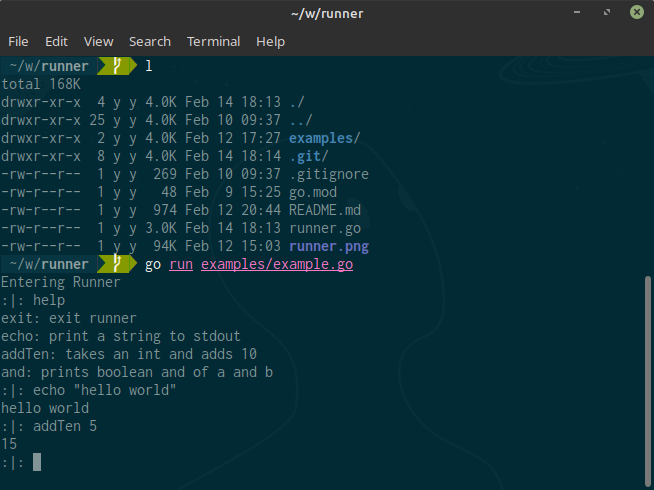Click the '~/w/runner' prompt before 'go run'
This screenshot has width=654, height=490.
[x=49, y=264]
